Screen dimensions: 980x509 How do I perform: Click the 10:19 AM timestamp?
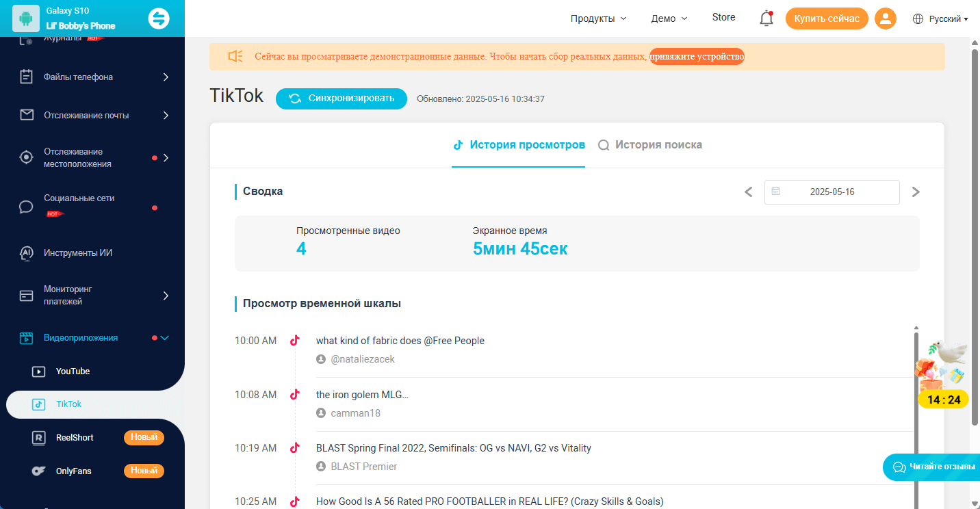(x=256, y=448)
